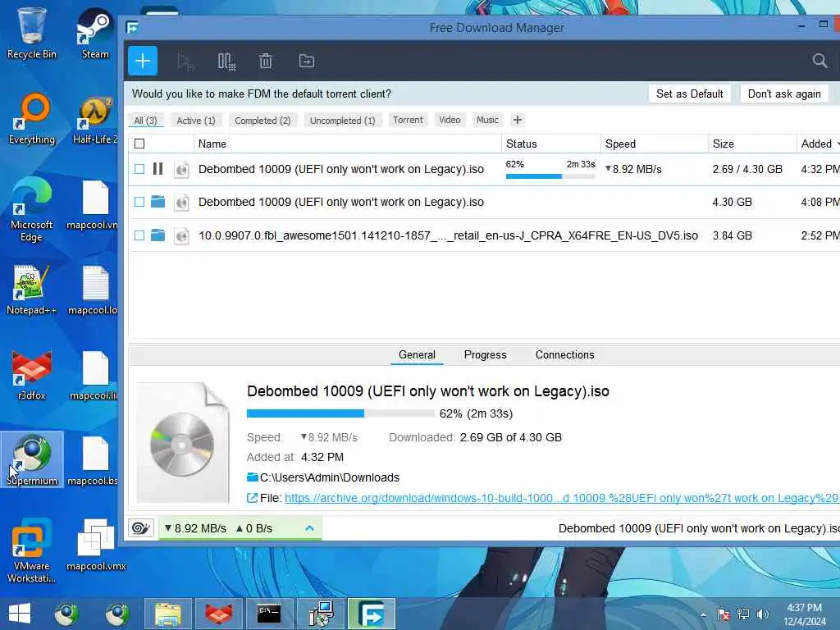Open folder of 10.0.9907.0 iso download
Image resolution: width=840 pixels, height=630 pixels.
click(x=157, y=235)
